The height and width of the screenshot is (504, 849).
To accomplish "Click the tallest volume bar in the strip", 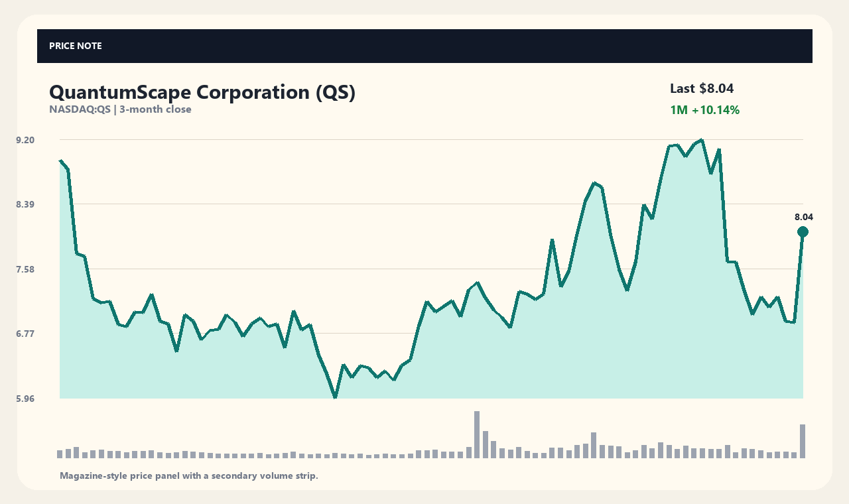I will 477,434.
